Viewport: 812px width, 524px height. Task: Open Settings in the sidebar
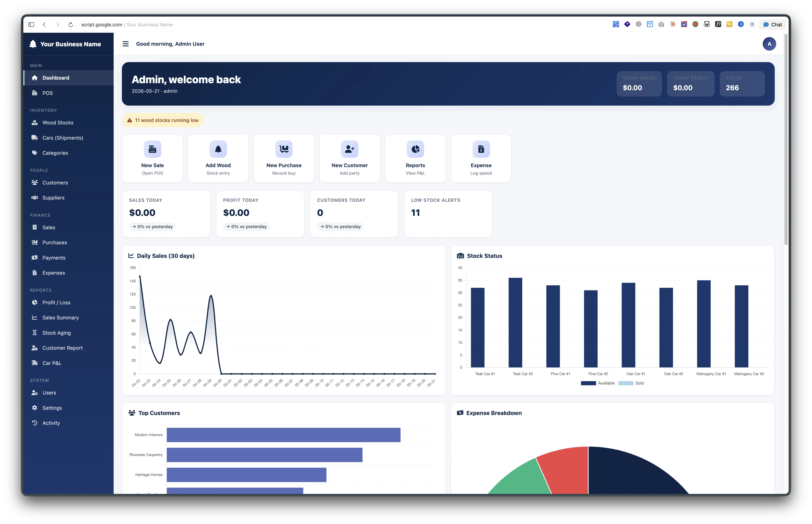(x=68, y=408)
